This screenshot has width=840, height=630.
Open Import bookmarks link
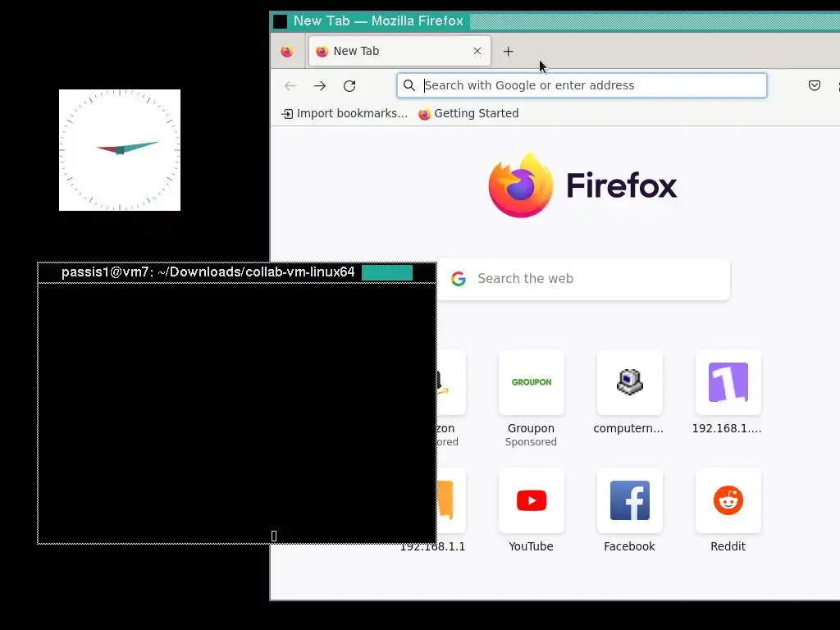[x=345, y=113]
